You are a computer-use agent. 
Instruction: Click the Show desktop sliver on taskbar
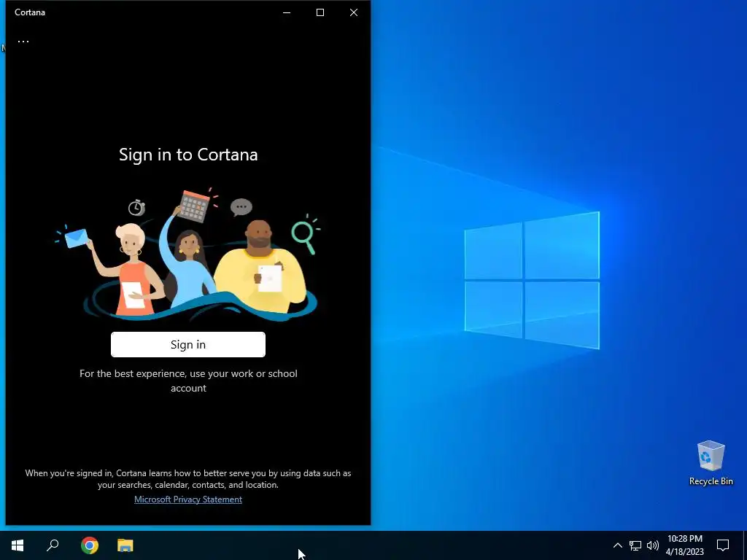[x=745, y=545]
